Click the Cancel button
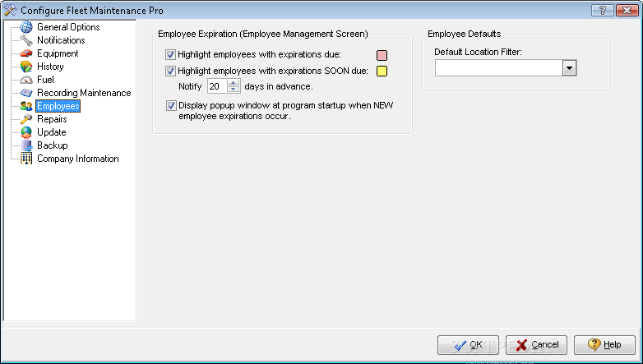The image size is (643, 364). 536,345
